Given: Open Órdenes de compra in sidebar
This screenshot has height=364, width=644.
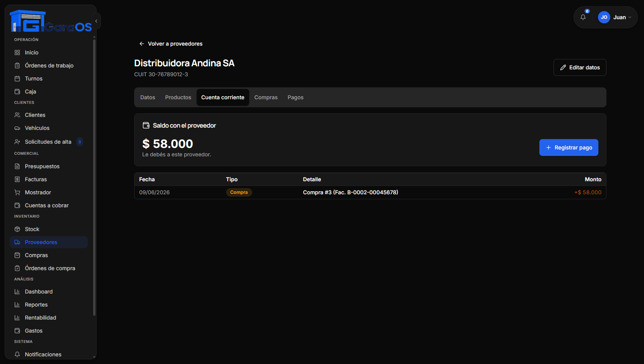Looking at the screenshot, I should tap(49, 268).
